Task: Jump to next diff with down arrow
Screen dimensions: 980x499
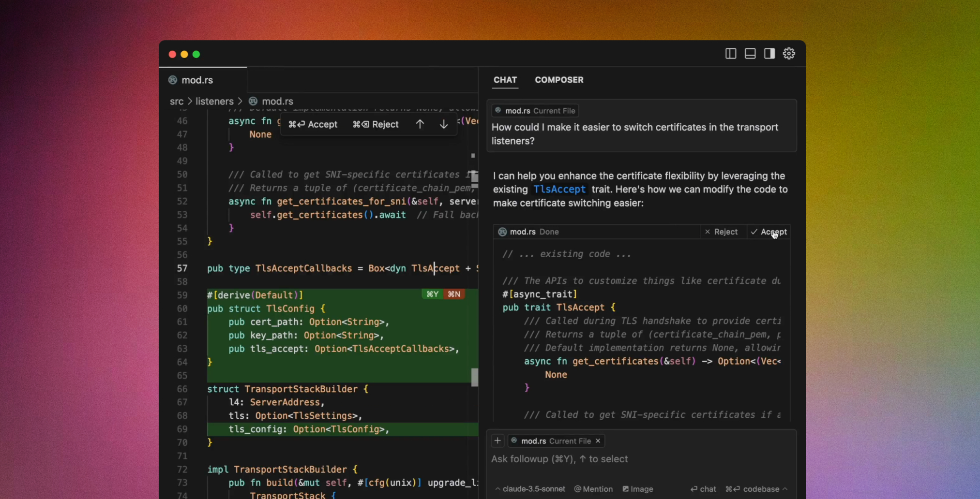Action: coord(443,124)
